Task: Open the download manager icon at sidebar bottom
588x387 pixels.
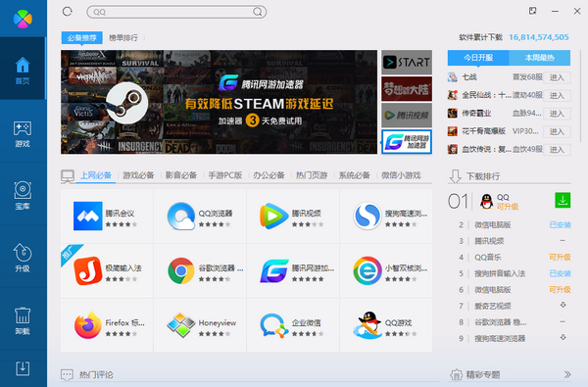Action: 23,368
